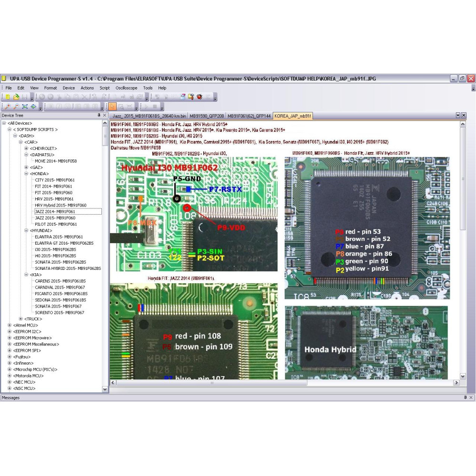
Task: Click the grayed Play run icon
Action: [146, 106]
